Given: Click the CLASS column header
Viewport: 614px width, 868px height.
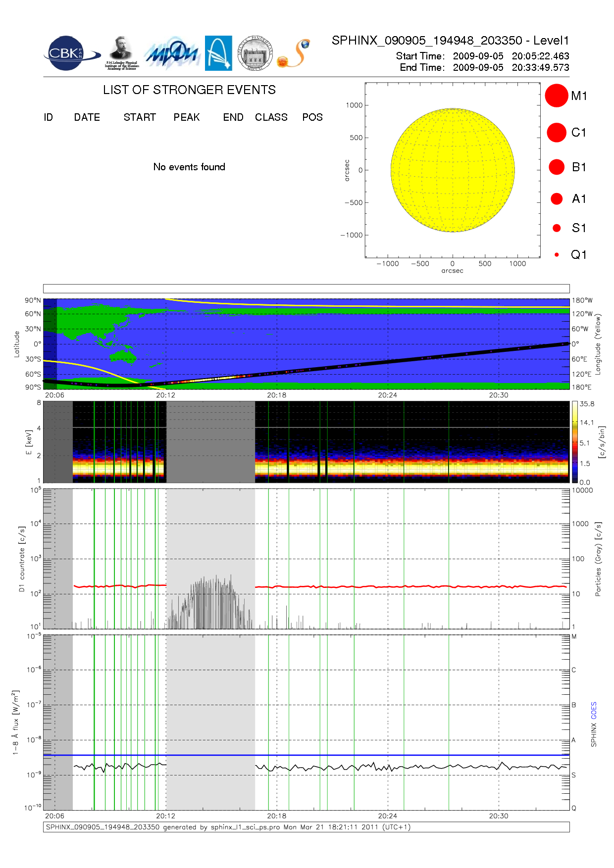Looking at the screenshot, I should 271,117.
